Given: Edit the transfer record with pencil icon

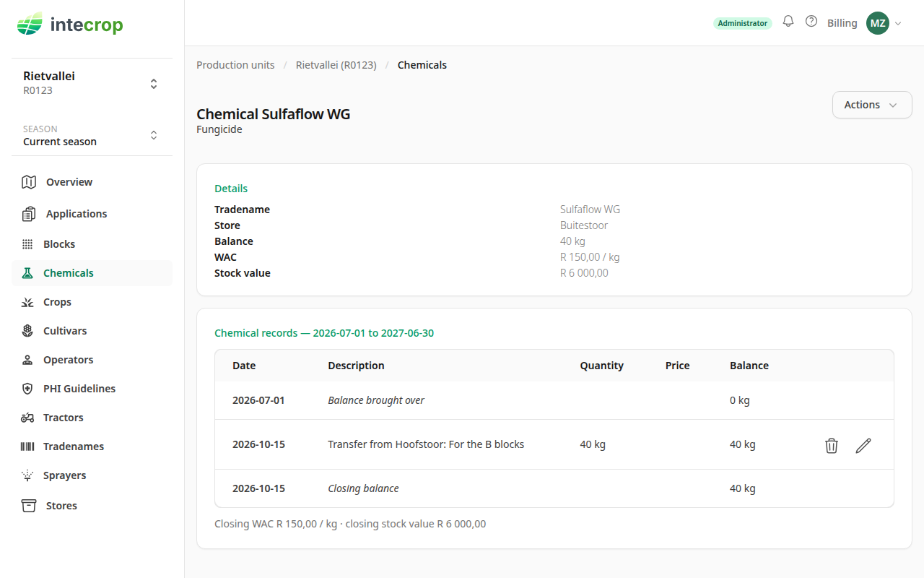Looking at the screenshot, I should pos(863,445).
